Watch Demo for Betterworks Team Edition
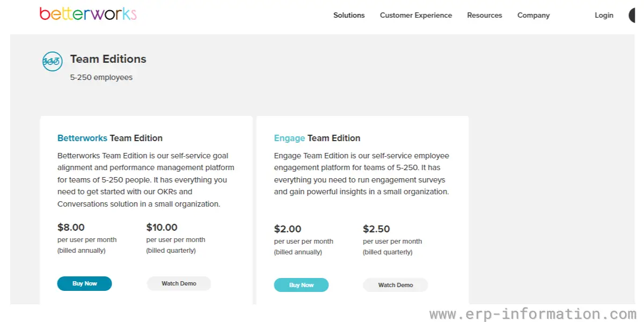 [179, 283]
